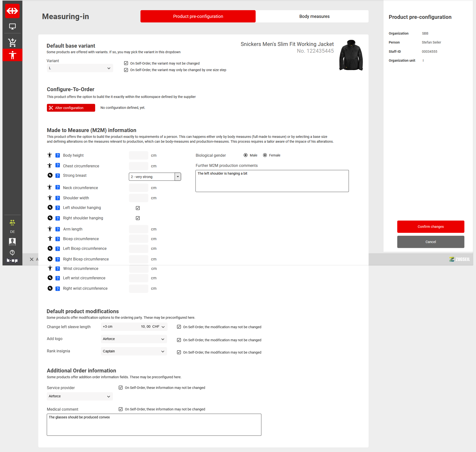Click the help question sidebar icon
The image size is (476, 452).
click(x=12, y=252)
